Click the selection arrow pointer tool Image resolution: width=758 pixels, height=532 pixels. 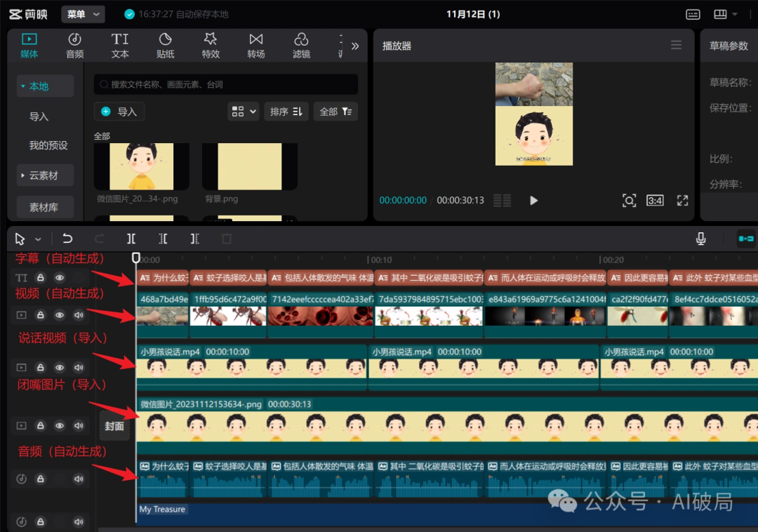point(20,239)
